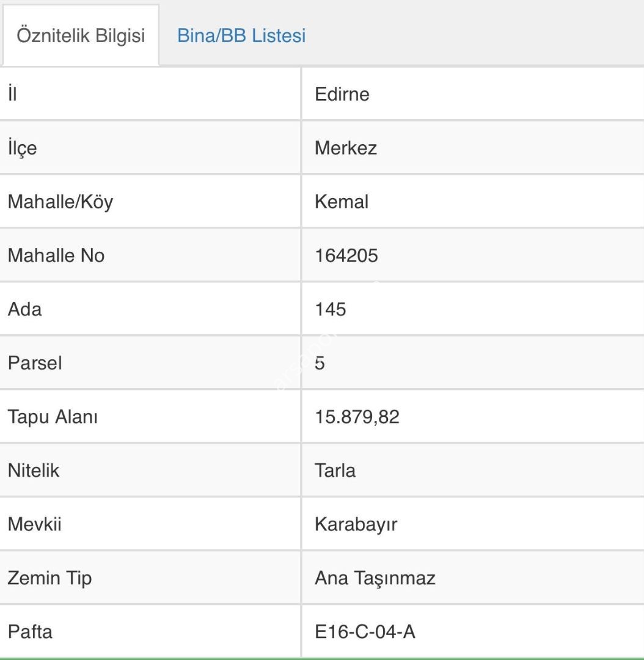The image size is (644, 660).
Task: Select the Mahalle No value 164205
Action: [x=346, y=255]
